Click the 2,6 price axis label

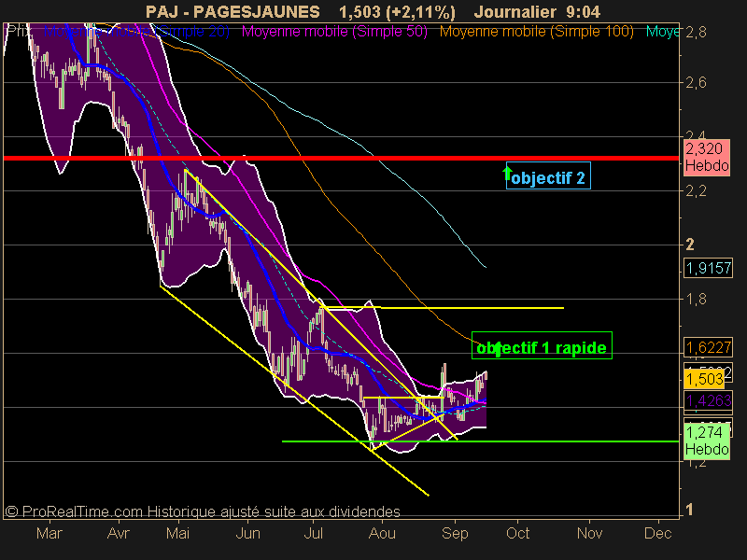[x=696, y=83]
